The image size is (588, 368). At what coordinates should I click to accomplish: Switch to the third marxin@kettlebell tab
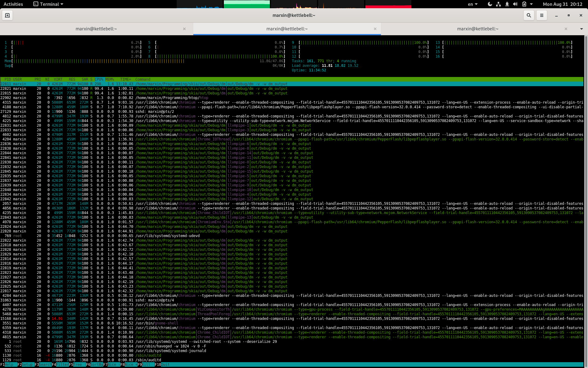coord(477,29)
